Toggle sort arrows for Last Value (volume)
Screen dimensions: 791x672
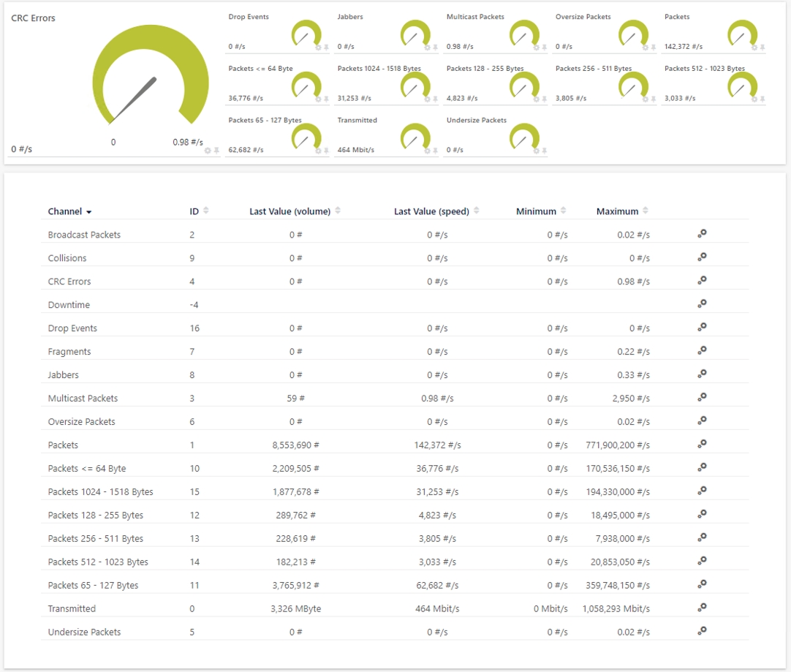(x=338, y=211)
